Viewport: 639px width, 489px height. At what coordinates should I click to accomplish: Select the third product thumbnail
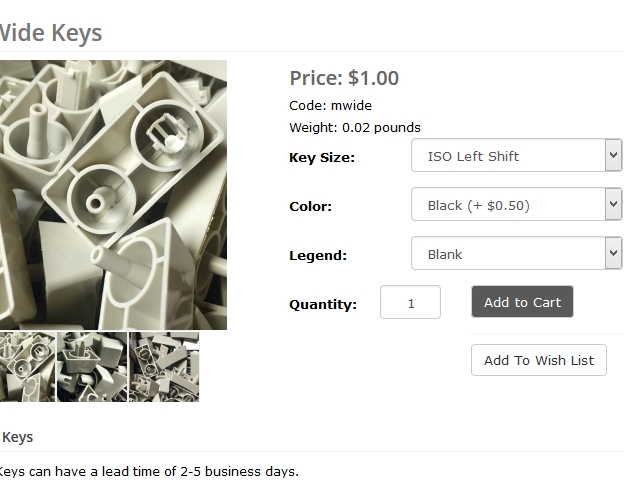[164, 367]
